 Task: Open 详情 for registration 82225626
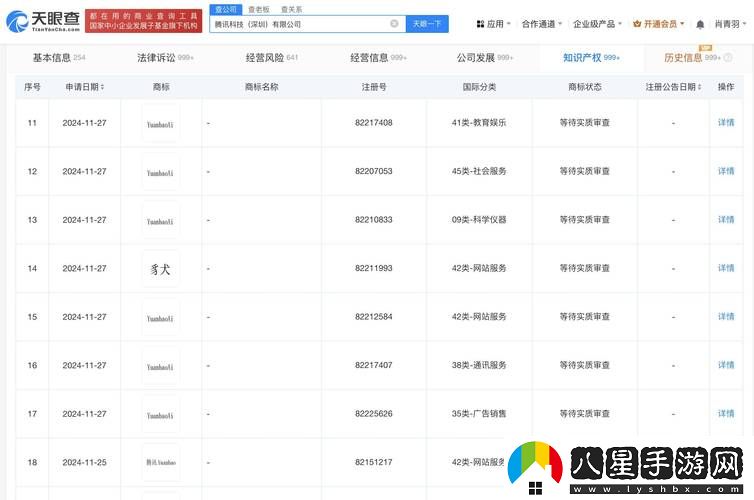click(726, 413)
